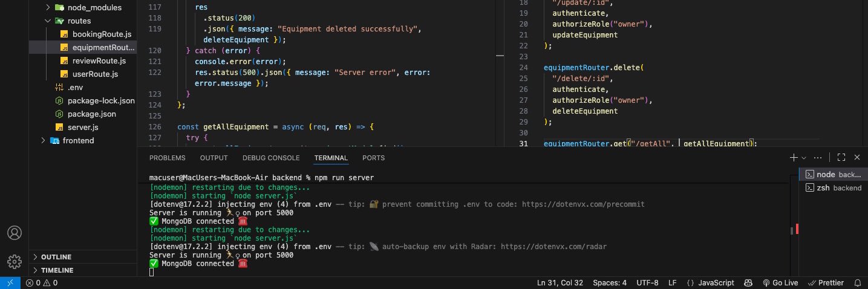Click line number 126 in the left editor
Screen dimensions: 868x289
pos(154,127)
